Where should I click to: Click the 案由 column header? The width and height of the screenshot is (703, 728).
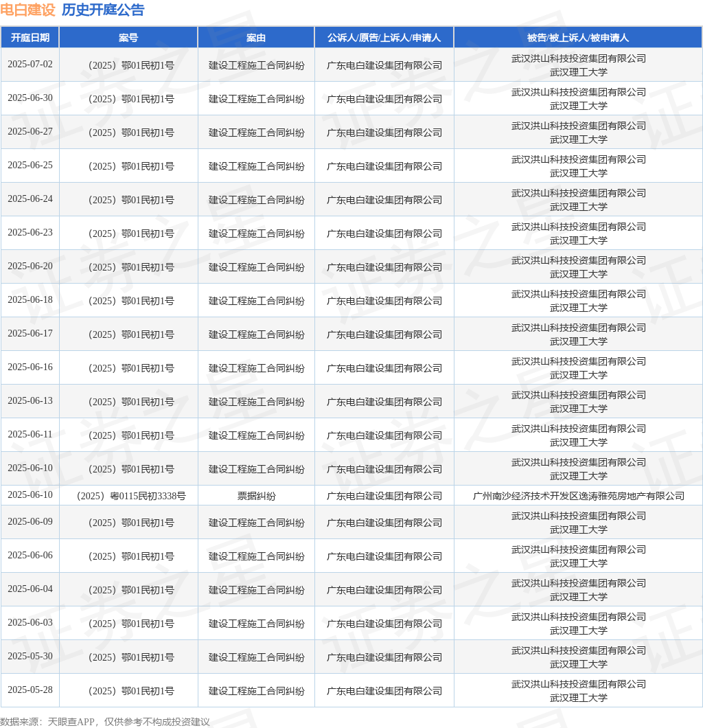click(x=256, y=38)
